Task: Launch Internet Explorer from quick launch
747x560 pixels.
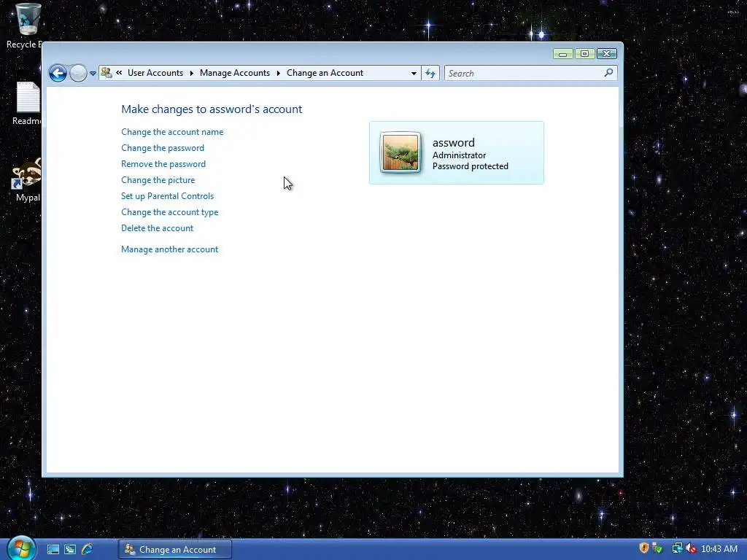Action: click(88, 550)
